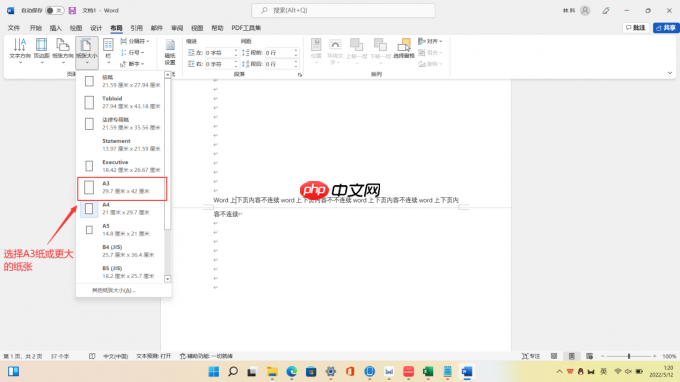The height and width of the screenshot is (382, 680).
Task: Open the 纸张方向 orientation tool
Action: point(63,51)
